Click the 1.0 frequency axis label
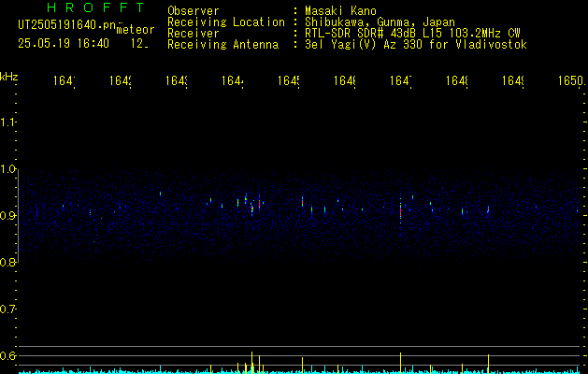The height and width of the screenshot is (374, 588). click(8, 169)
